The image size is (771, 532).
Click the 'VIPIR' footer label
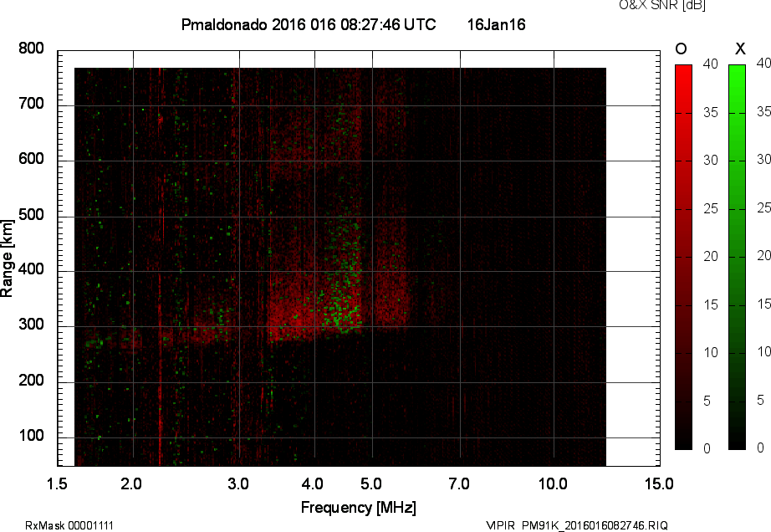pyautogui.click(x=500, y=525)
